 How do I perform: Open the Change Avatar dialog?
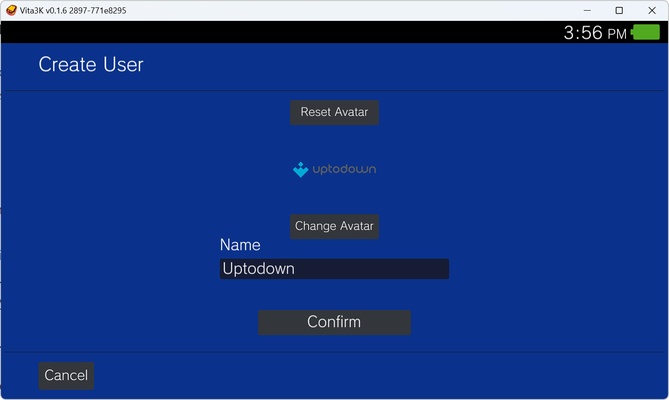coord(334,226)
